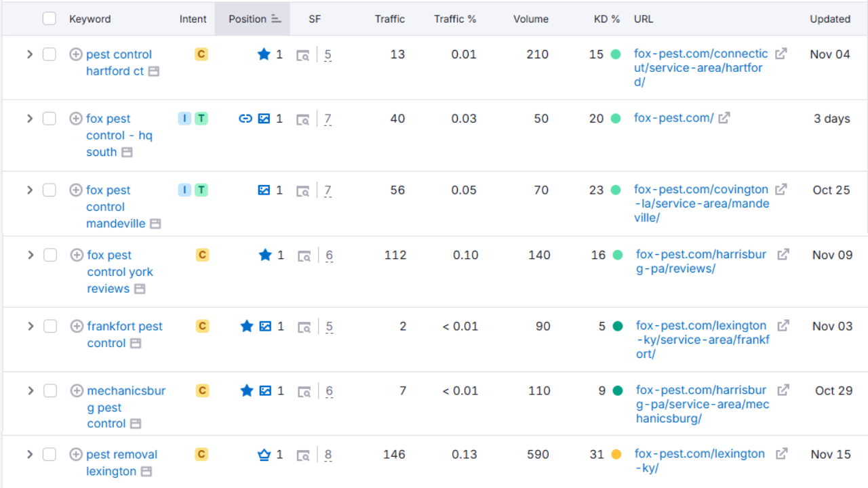Click plus icon beside 'mechanicsburg pest control'

point(77,390)
